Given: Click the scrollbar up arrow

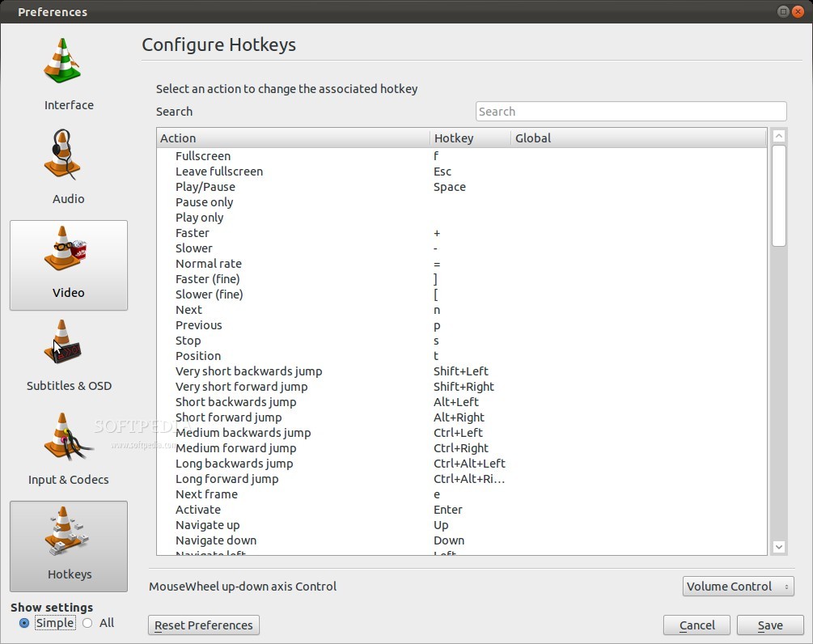Looking at the screenshot, I should (778, 137).
